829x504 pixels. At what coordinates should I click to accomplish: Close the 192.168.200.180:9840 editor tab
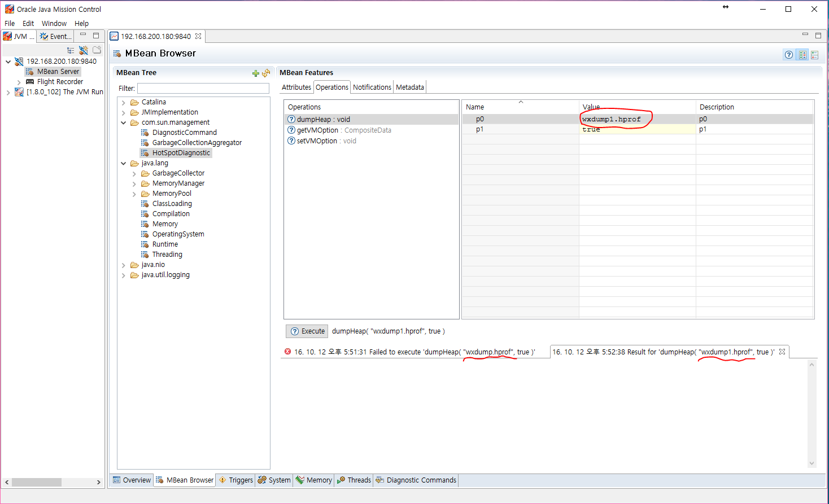coord(198,36)
